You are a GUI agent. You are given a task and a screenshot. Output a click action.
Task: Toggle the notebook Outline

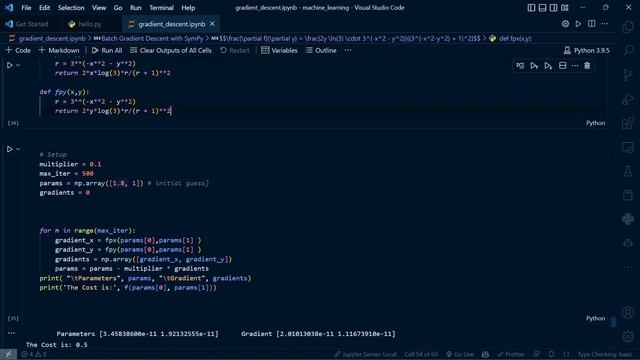(x=321, y=50)
